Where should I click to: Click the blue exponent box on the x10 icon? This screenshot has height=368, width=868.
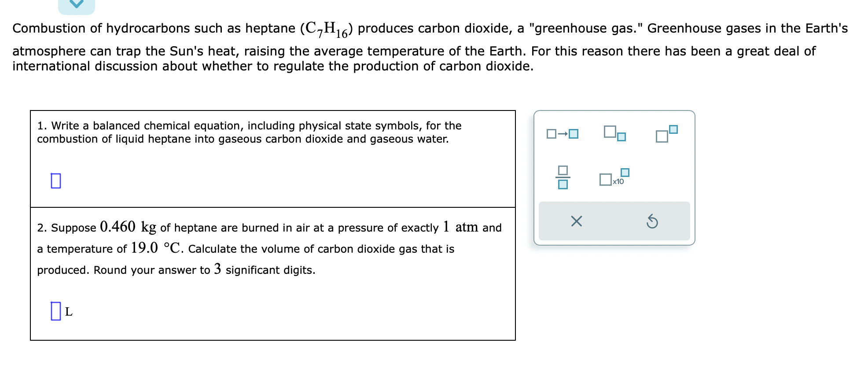624,173
